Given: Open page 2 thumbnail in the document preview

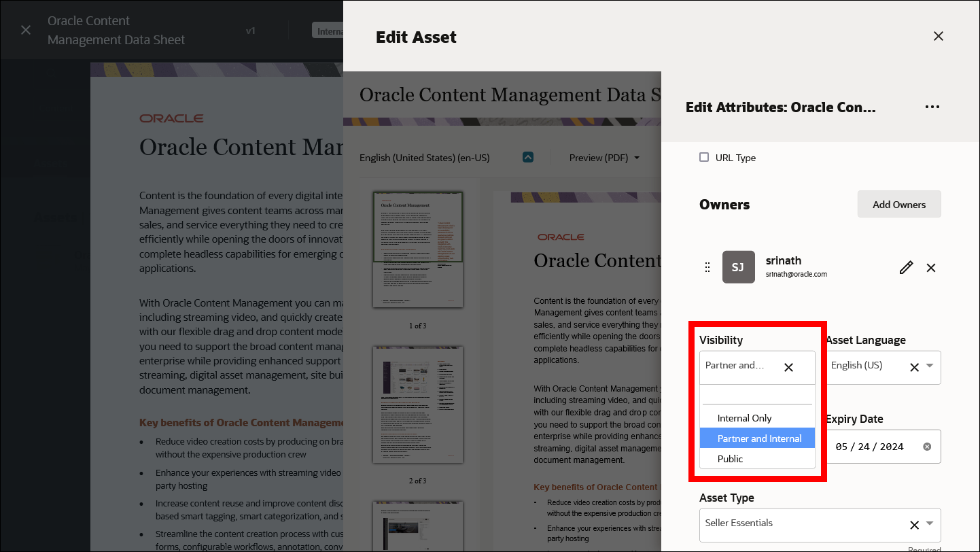Looking at the screenshot, I should coord(417,404).
